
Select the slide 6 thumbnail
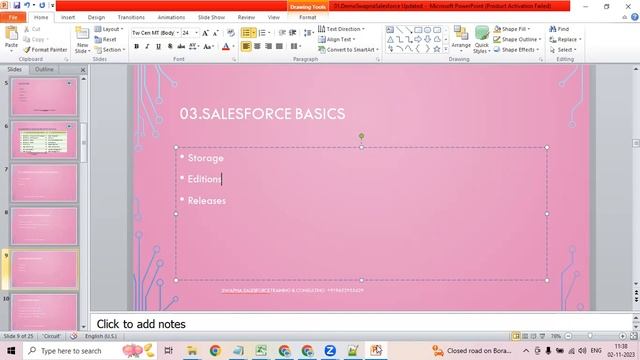[44, 140]
